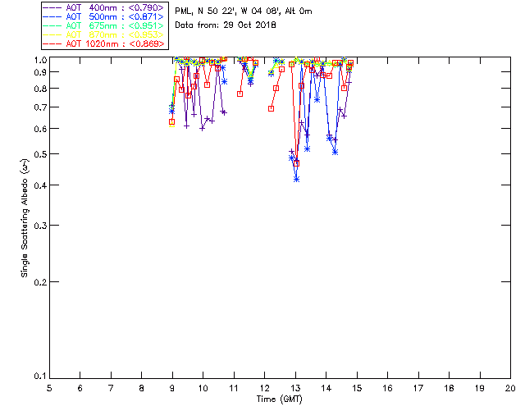
Task: Click the 0.5 y-axis tick label
Action: [40, 154]
